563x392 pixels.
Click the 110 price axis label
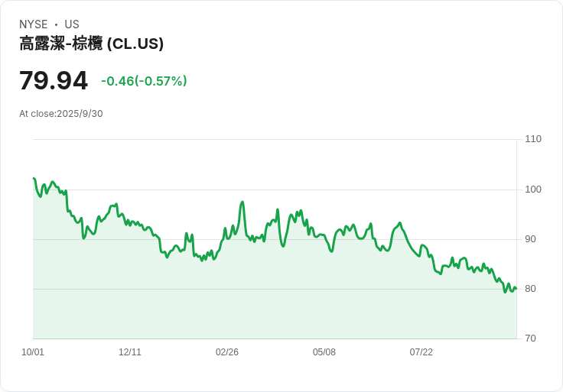(x=533, y=139)
